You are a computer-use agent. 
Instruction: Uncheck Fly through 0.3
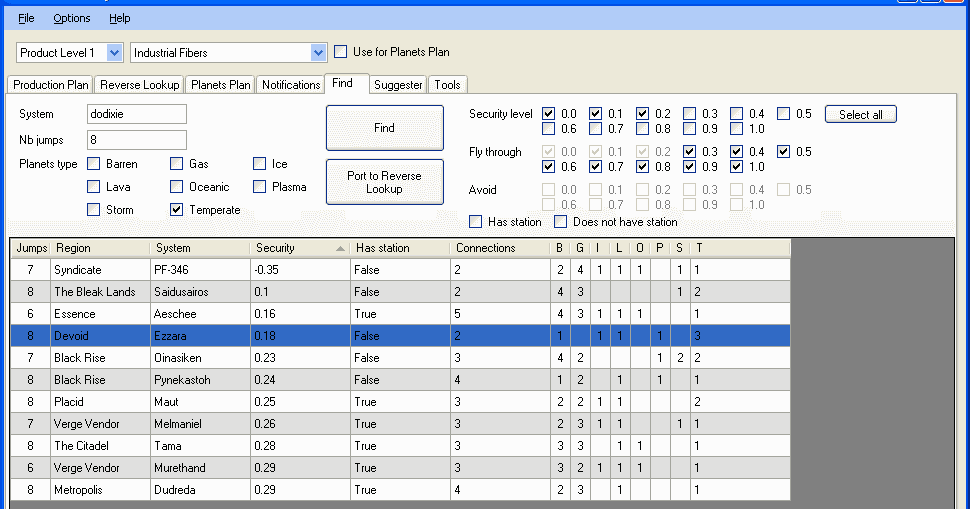pyautogui.click(x=689, y=152)
